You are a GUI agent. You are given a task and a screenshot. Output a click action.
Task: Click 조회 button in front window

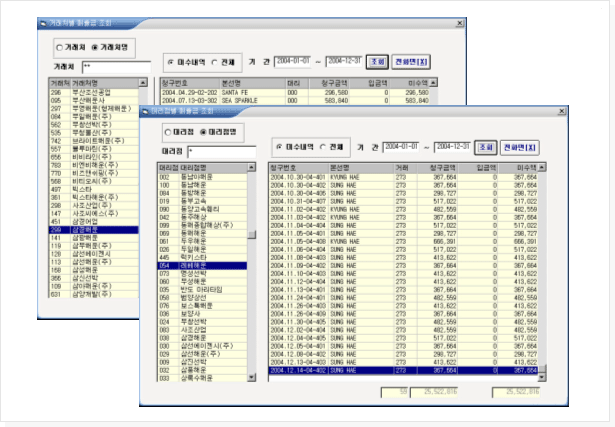(486, 146)
